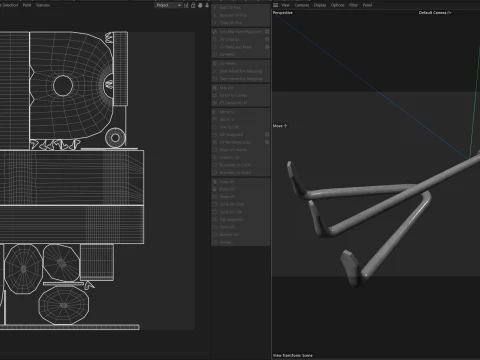480x360 pixels.
Task: Select Align UV Islands
Action: click(x=240, y=150)
